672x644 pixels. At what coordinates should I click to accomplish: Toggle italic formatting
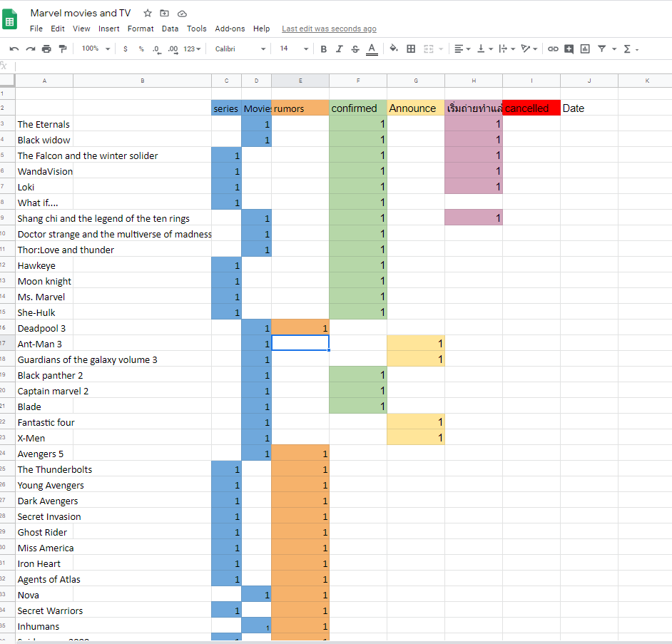pos(339,48)
